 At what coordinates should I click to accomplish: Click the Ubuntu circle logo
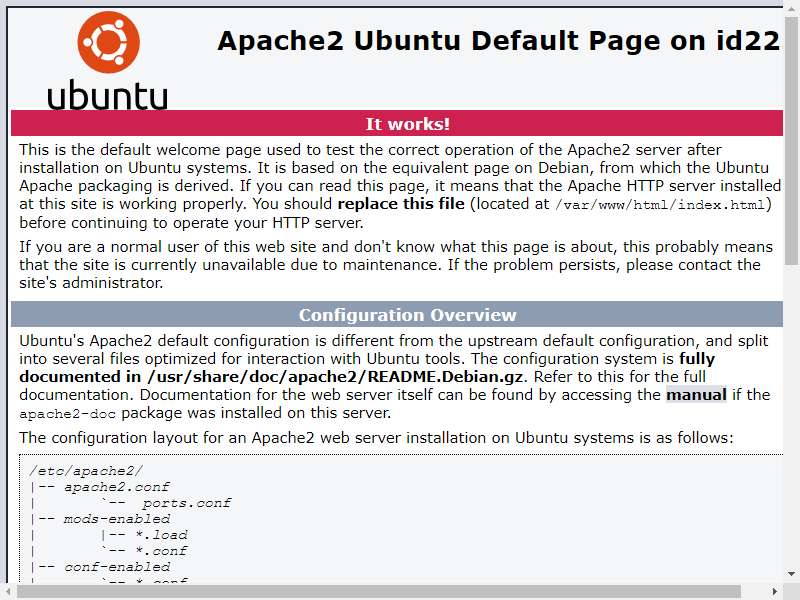pyautogui.click(x=108, y=42)
